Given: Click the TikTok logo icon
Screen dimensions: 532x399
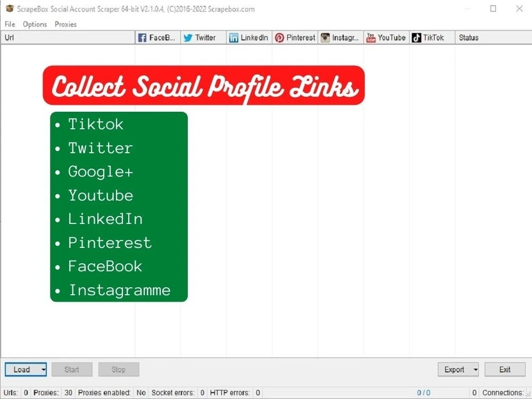Looking at the screenshot, I should coord(417,38).
